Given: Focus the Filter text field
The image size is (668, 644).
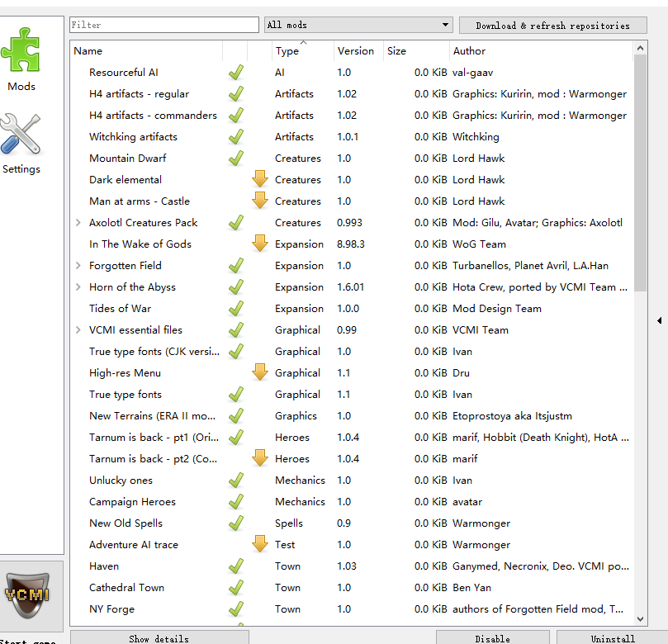Looking at the screenshot, I should (164, 25).
